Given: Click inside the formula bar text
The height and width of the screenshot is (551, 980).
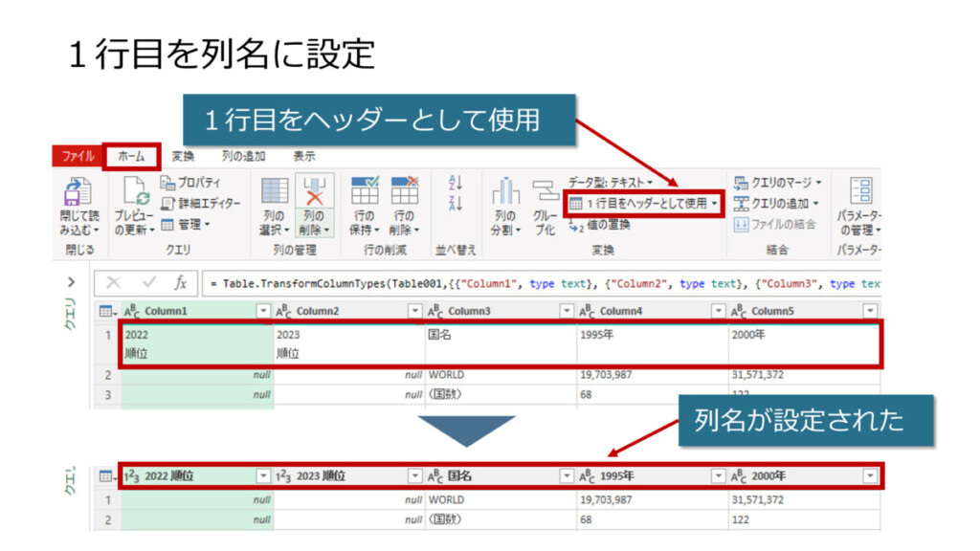Looking at the screenshot, I should (x=536, y=284).
